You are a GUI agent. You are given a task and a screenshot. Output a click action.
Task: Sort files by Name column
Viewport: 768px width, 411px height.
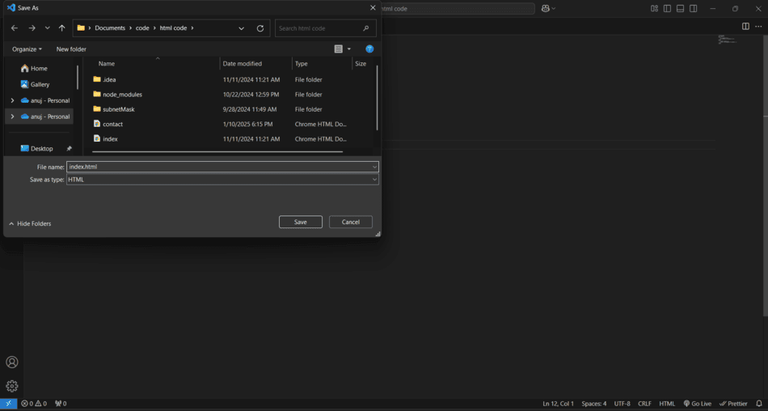coord(106,64)
